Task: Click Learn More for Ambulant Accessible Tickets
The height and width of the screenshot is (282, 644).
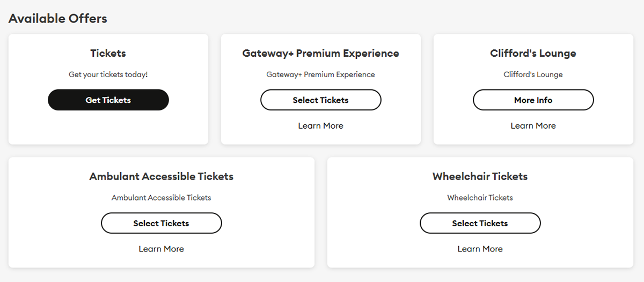Action: point(161,249)
